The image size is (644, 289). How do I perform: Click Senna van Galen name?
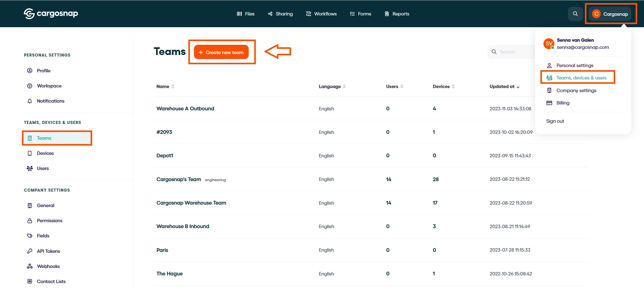tap(575, 40)
